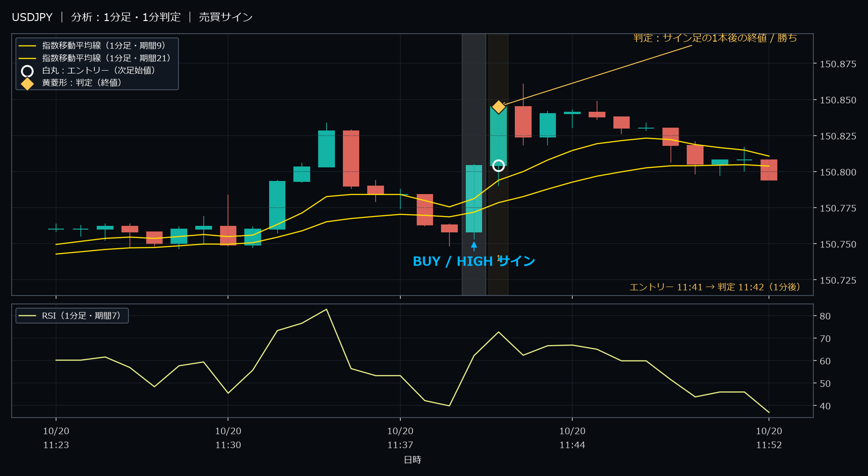The image size is (868, 476).
Task: Click the 10/20 11:44 time label
Action: point(572,438)
